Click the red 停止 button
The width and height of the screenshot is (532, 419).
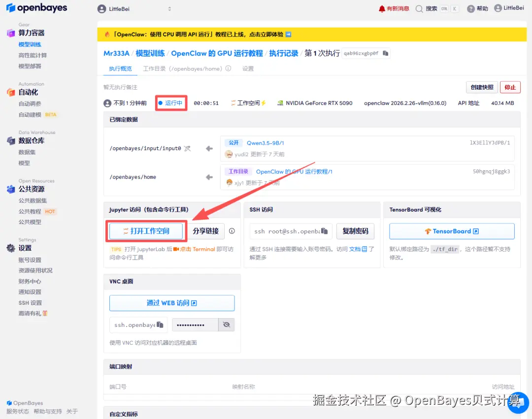[510, 87]
